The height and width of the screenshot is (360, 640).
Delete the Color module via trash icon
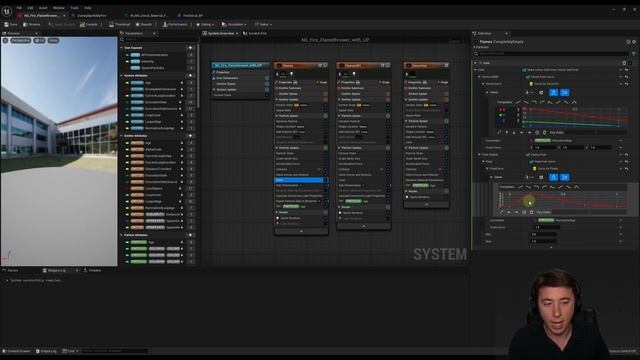pos(624,63)
